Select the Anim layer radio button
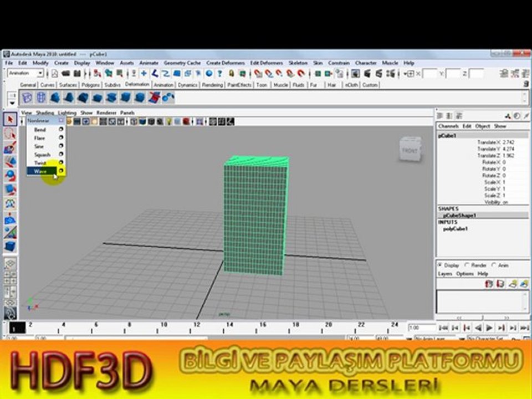This screenshot has height=399, width=532. (x=494, y=265)
